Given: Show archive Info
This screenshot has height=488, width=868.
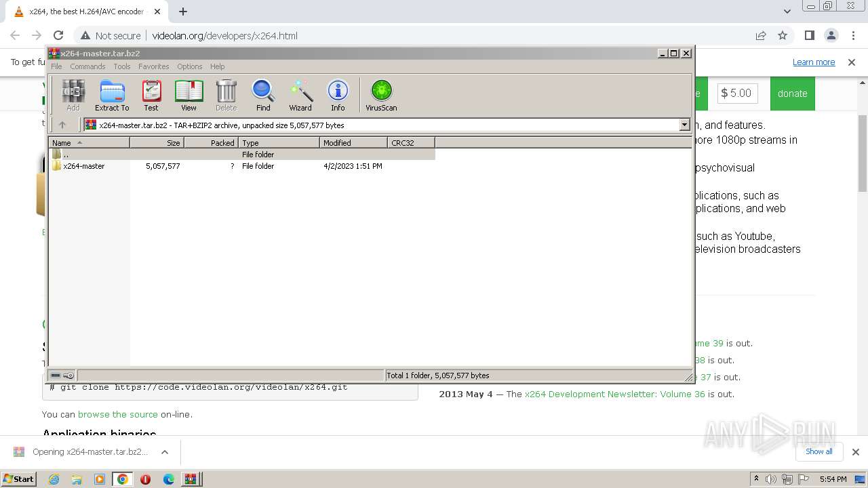Looking at the screenshot, I should point(338,95).
